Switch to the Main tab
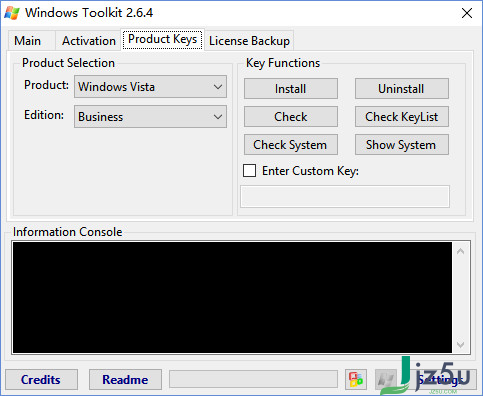The height and width of the screenshot is (396, 483). [27, 41]
